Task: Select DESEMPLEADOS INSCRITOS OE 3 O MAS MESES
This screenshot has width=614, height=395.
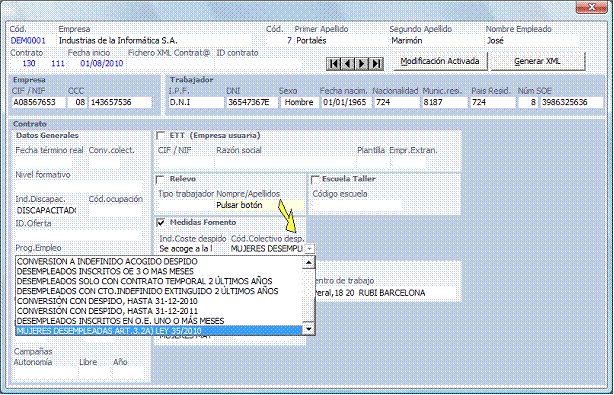Action: (159, 271)
